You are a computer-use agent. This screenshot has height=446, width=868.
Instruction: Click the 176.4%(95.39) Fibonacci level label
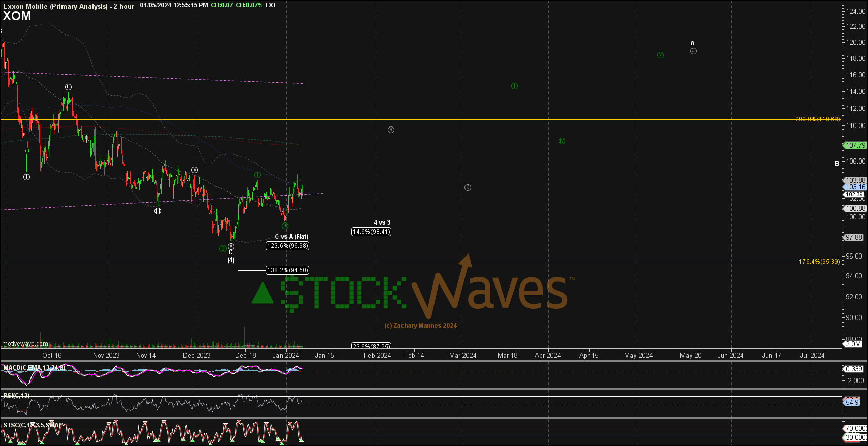[x=819, y=262]
